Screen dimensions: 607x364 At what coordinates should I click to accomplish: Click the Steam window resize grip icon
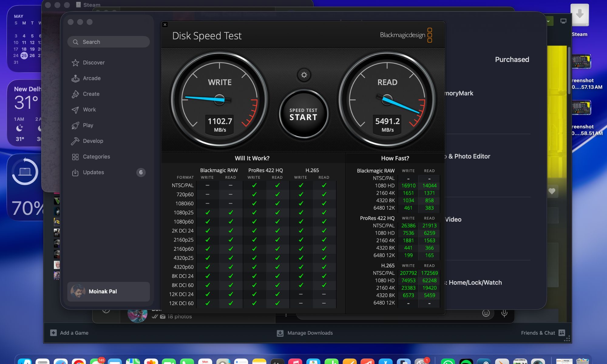[567, 339]
